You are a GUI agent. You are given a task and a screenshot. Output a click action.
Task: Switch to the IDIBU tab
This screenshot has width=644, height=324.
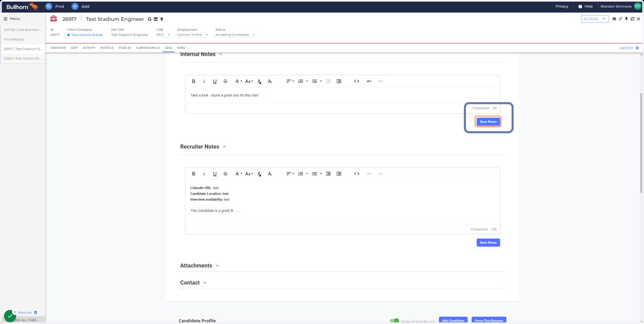[181, 48]
